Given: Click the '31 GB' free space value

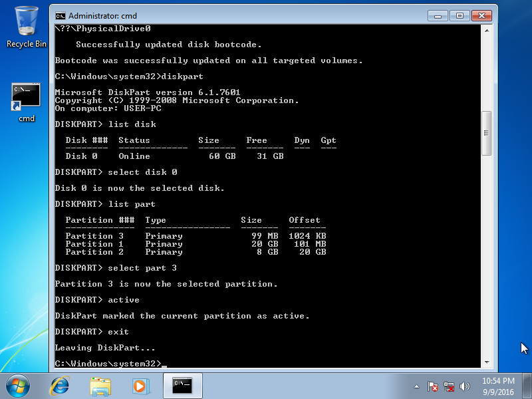Looking at the screenshot, I should coord(270,156).
